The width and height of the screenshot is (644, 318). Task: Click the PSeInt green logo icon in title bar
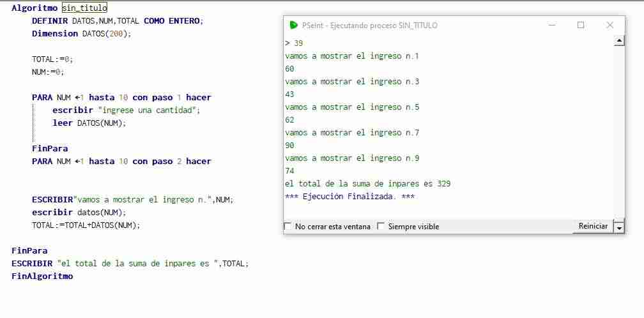pyautogui.click(x=293, y=26)
